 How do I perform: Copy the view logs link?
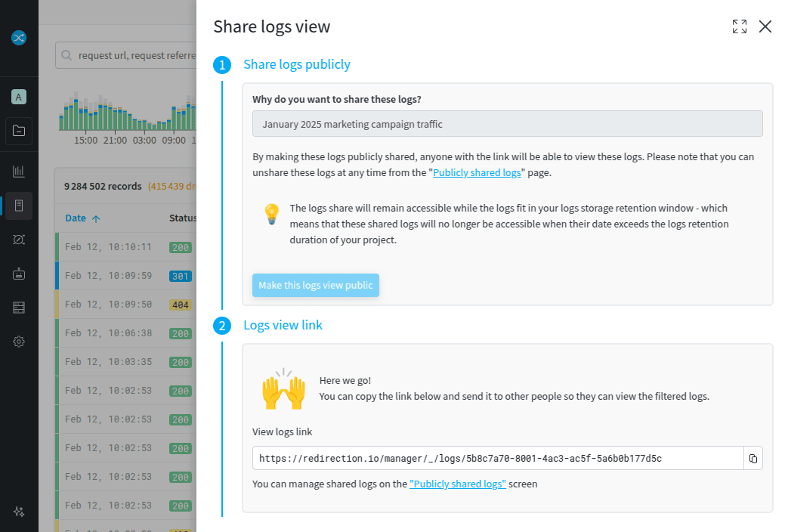point(752,459)
